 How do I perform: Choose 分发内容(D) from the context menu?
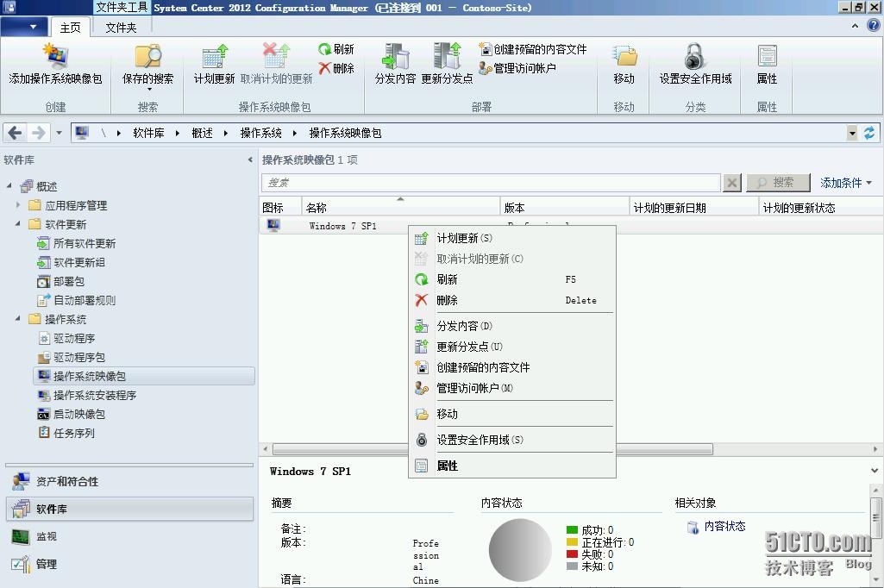pyautogui.click(x=512, y=326)
